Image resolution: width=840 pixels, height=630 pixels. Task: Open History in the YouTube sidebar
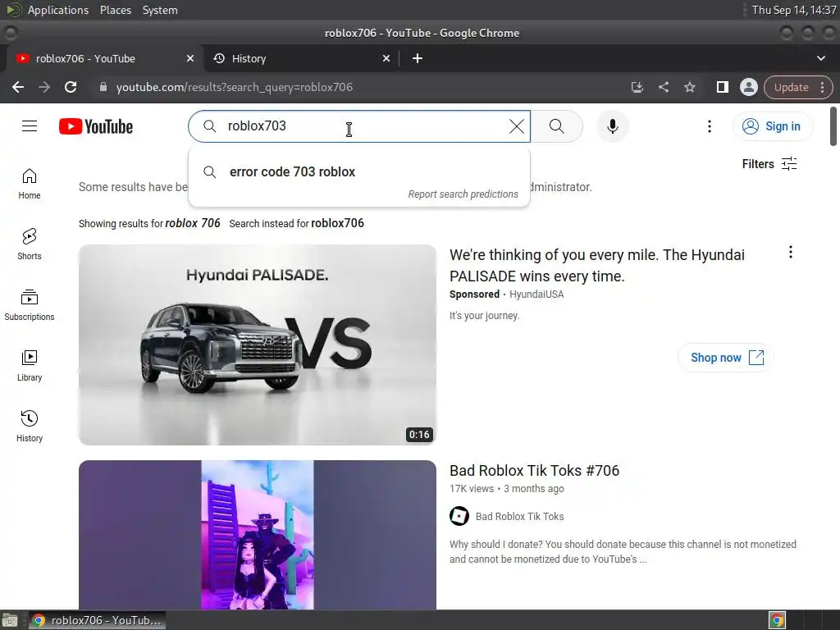[30, 427]
